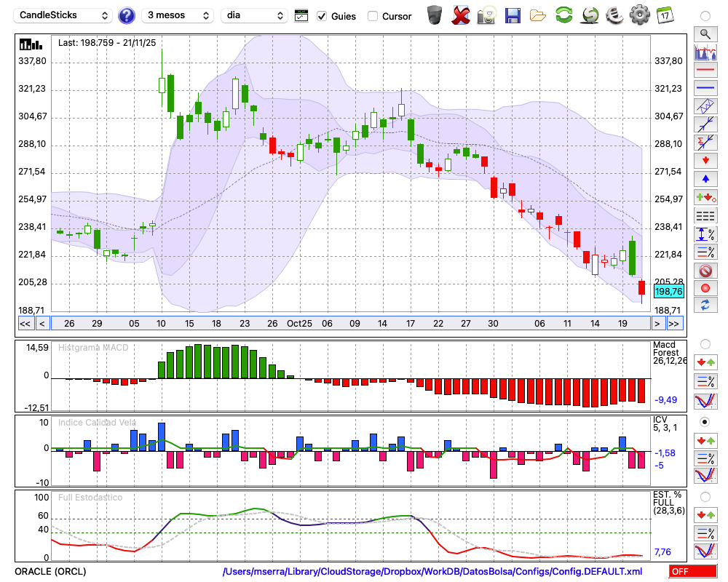Expand the dia interval dropdown
The image size is (728, 582).
coord(255,15)
